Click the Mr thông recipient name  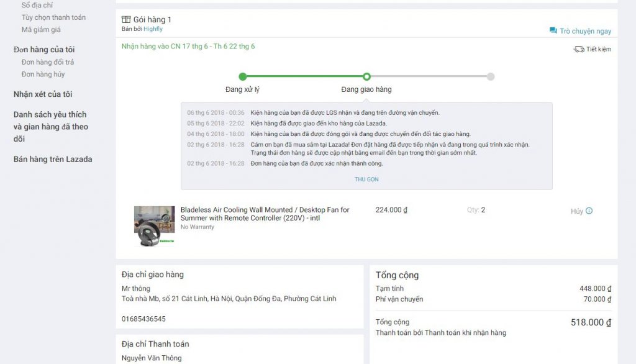136,288
